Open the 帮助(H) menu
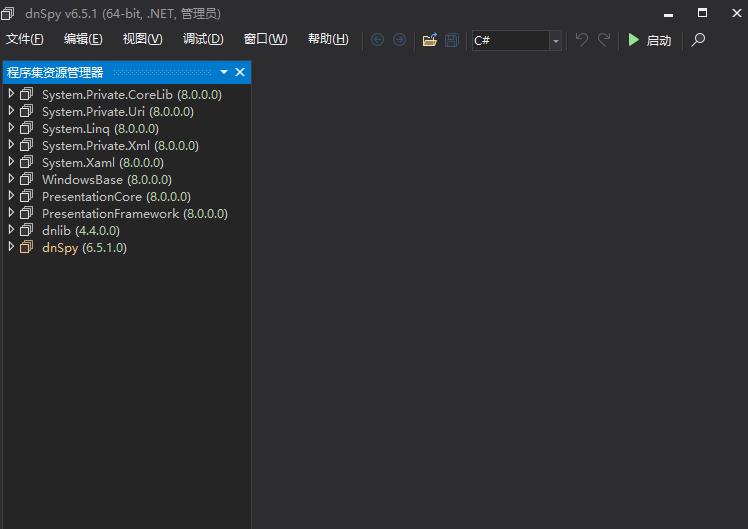Viewport: 748px width, 529px height. (328, 39)
